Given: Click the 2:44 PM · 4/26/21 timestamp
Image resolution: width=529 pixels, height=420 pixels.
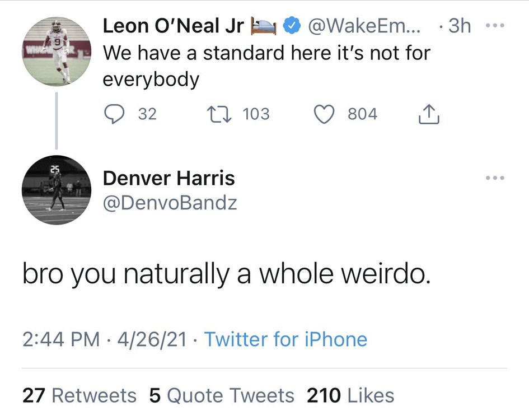Looking at the screenshot, I should coord(104,339).
